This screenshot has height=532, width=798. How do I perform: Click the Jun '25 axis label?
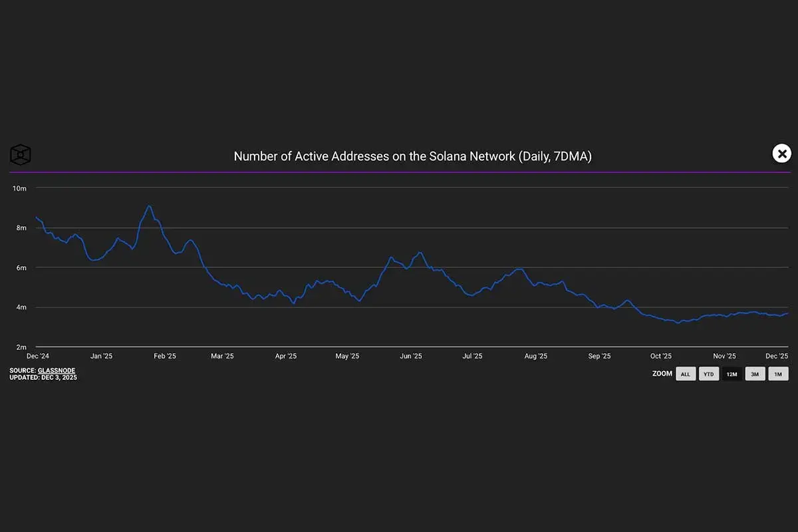(411, 356)
